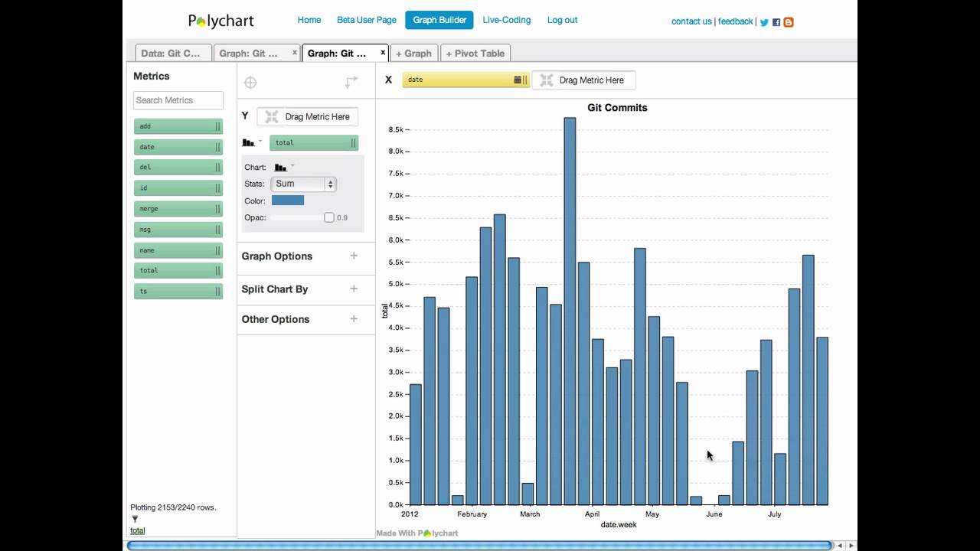The width and height of the screenshot is (980, 551).
Task: Select the 'name' metric
Action: click(x=178, y=249)
